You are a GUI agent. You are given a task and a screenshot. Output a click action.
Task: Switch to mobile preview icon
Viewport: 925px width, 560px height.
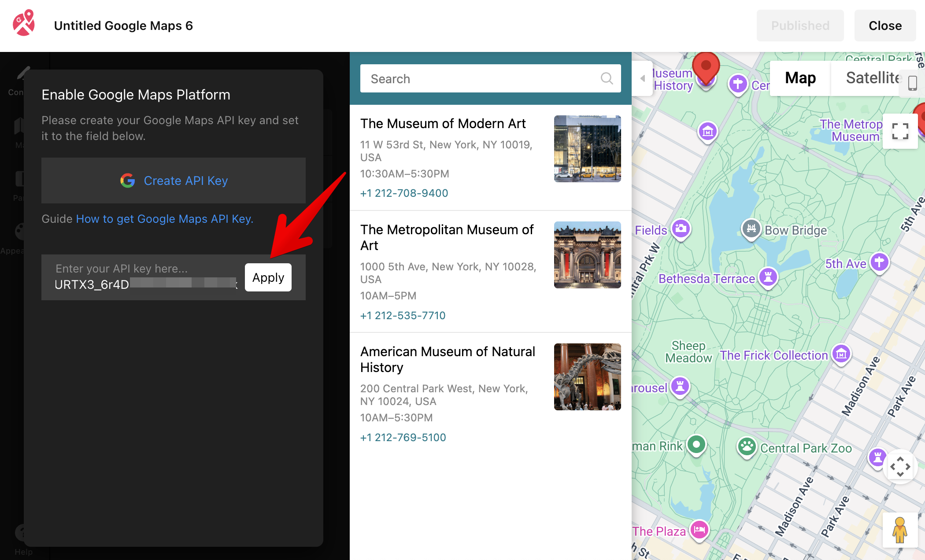[912, 83]
